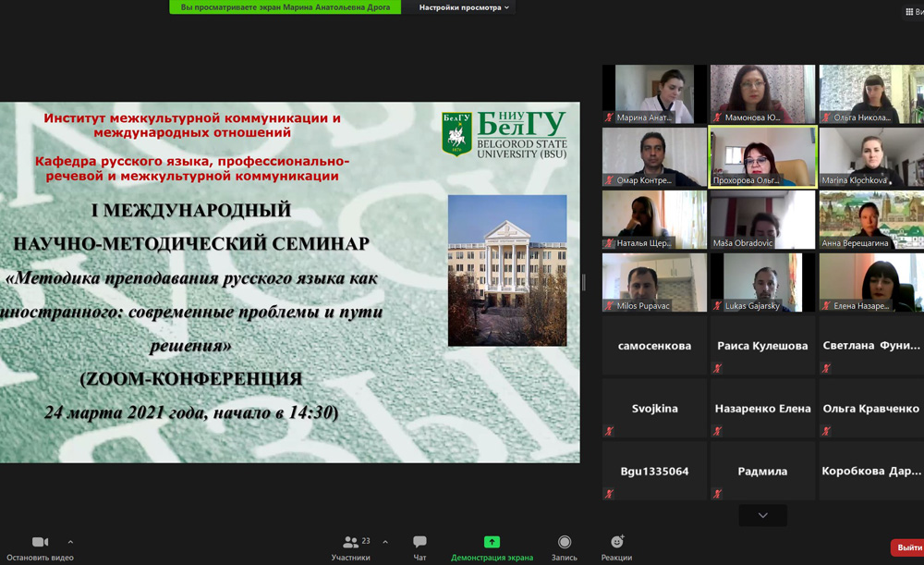Click muted mic icon on Svojkina tile
Screen dimensions: 924x565
click(609, 431)
